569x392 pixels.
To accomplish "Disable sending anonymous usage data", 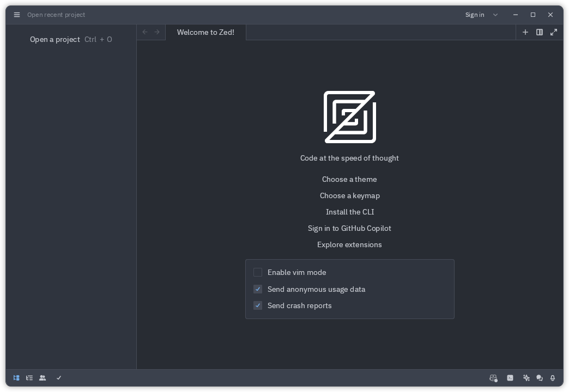I will click(x=258, y=289).
